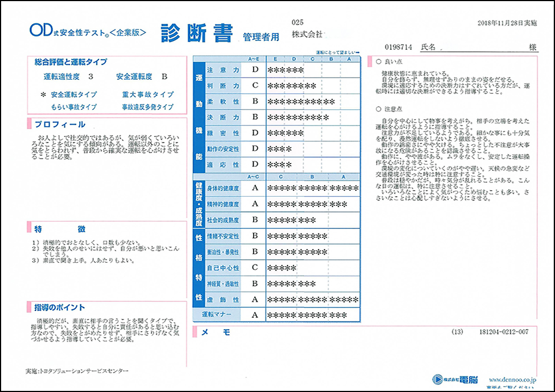
Task: Select the 安全運転タイプ entry
Action: pos(74,94)
